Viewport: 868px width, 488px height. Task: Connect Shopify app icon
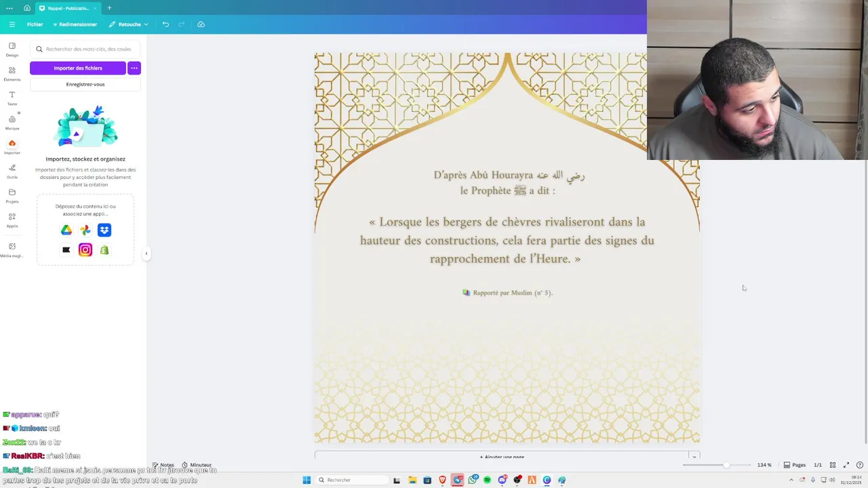[x=104, y=250]
